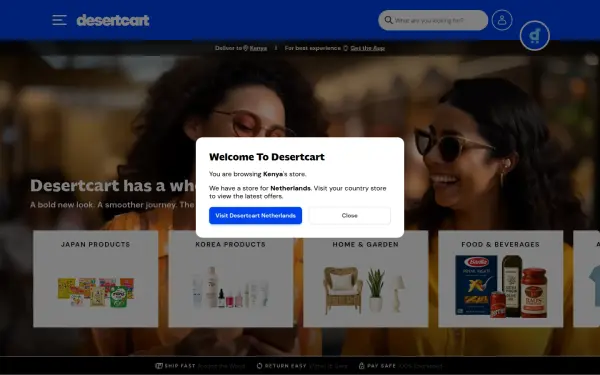Click the search magnifier icon
The height and width of the screenshot is (375, 600).
coord(388,20)
